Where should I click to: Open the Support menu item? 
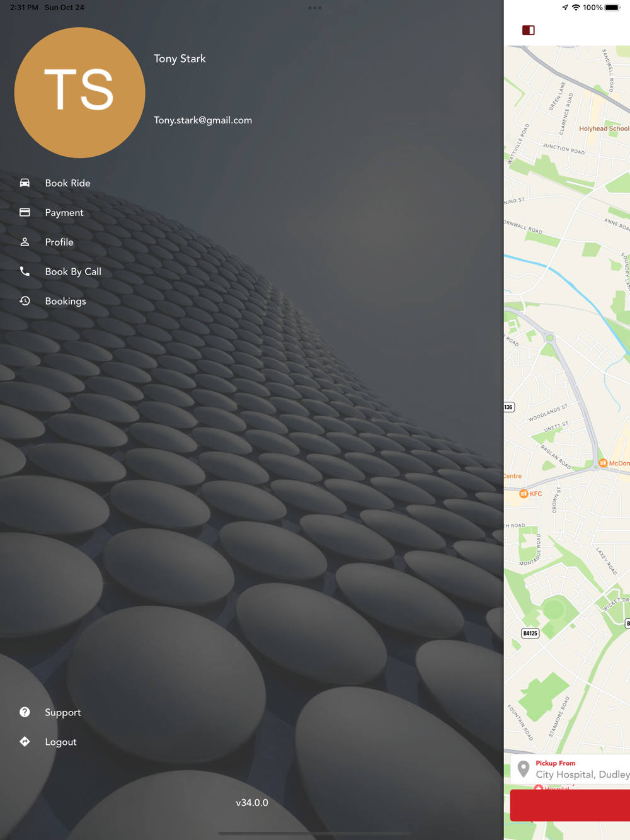(63, 712)
